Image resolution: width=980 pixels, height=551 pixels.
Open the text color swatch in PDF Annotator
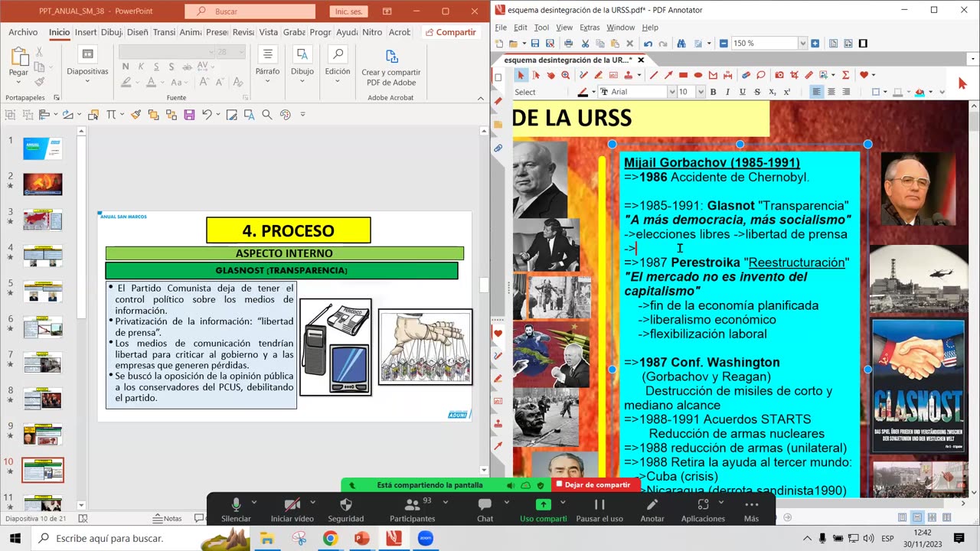582,92
